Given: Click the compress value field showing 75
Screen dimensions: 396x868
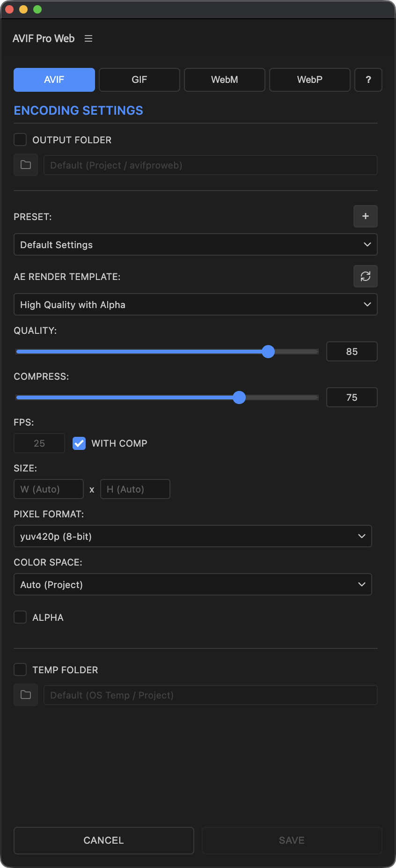Looking at the screenshot, I should [x=352, y=397].
